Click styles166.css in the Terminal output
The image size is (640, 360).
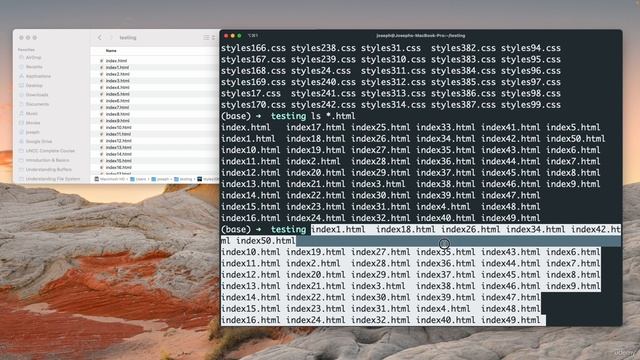point(253,48)
